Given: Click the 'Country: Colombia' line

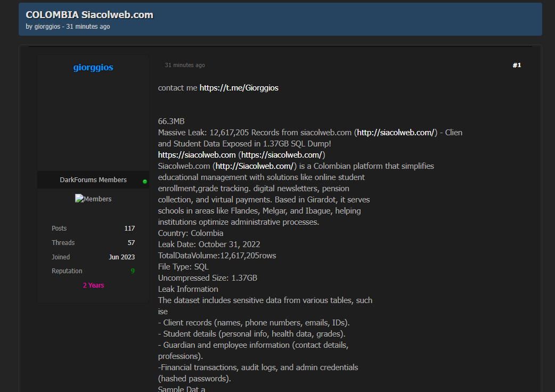Looking at the screenshot, I should pos(191,233).
